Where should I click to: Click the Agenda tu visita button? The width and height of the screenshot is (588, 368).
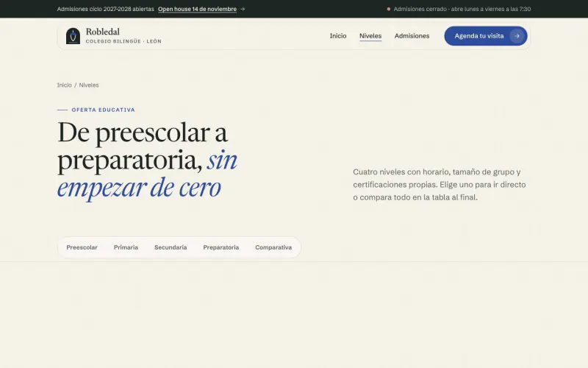pos(486,36)
